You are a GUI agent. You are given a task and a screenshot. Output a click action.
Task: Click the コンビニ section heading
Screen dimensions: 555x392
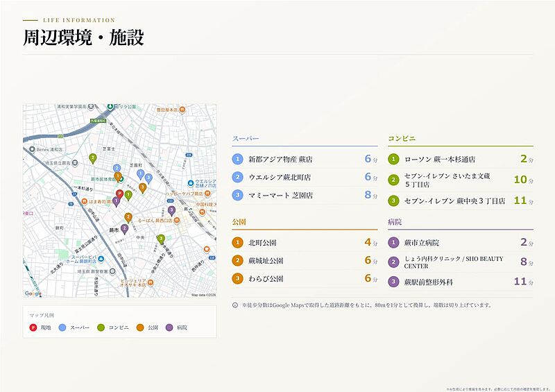click(x=402, y=139)
